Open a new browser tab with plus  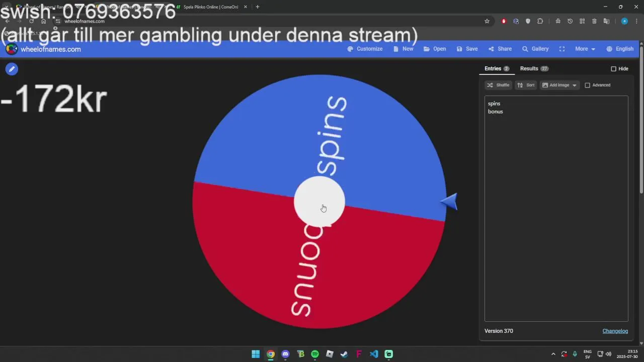tap(257, 7)
